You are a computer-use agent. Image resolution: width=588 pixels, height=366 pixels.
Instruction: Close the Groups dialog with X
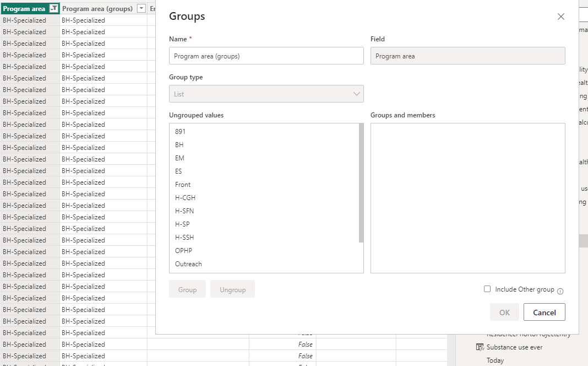click(x=560, y=17)
